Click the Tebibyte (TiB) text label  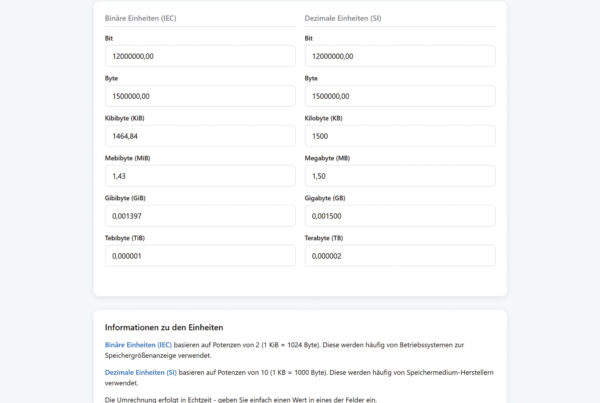(x=125, y=238)
